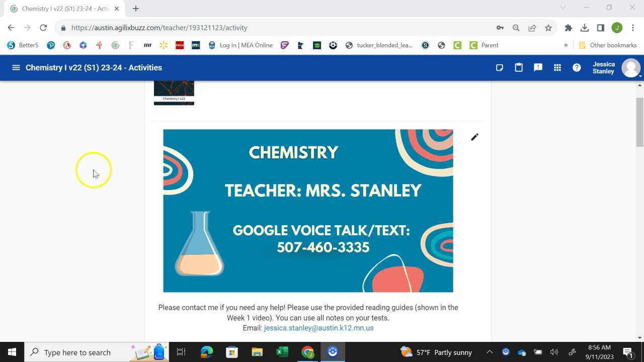Viewport: 644px width, 362px height.
Task: Select the Chemistry I v22 browser tab
Action: 65,9
